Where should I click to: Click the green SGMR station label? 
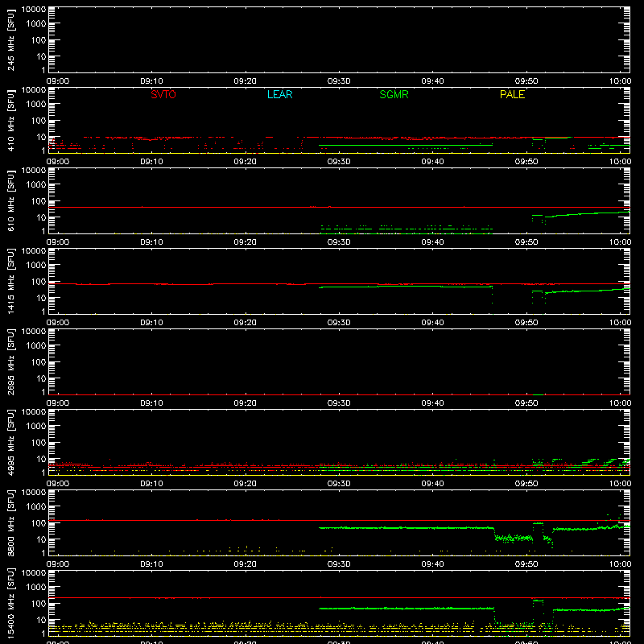394,94
